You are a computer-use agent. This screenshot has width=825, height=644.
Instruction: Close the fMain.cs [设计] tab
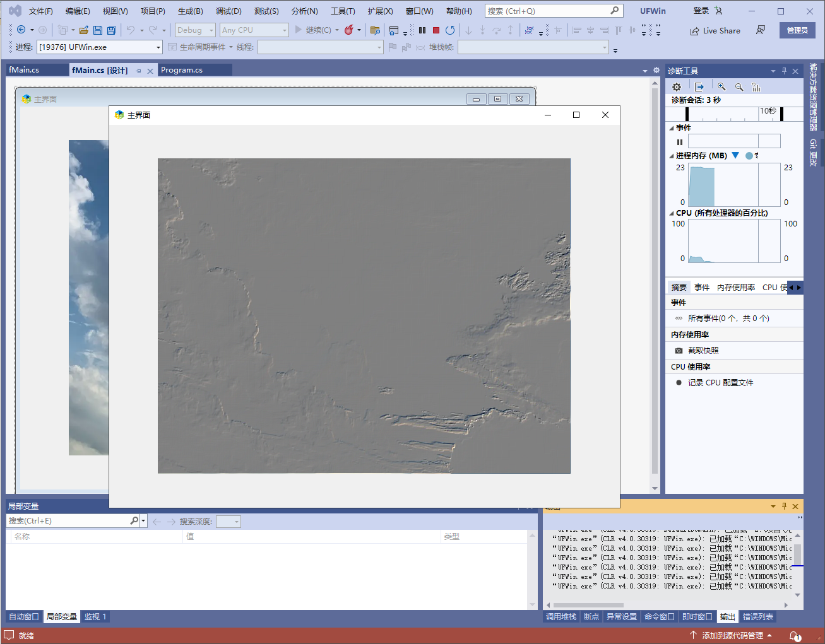tap(150, 71)
